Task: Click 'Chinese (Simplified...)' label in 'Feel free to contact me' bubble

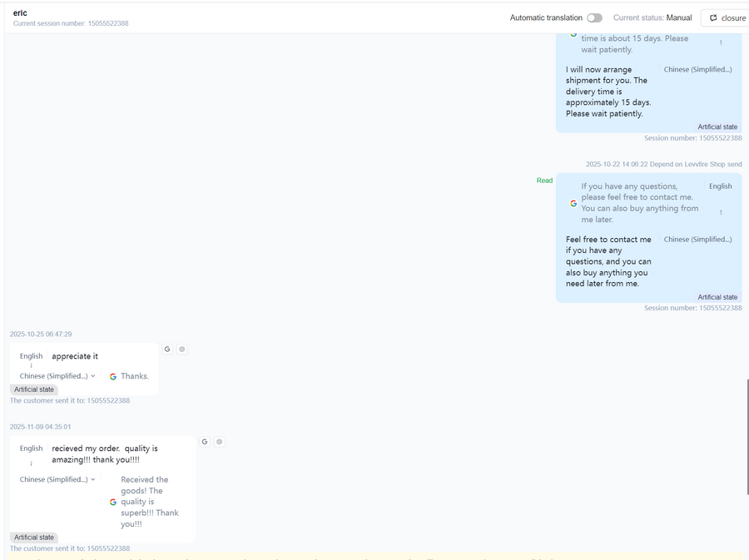Action: (x=698, y=239)
